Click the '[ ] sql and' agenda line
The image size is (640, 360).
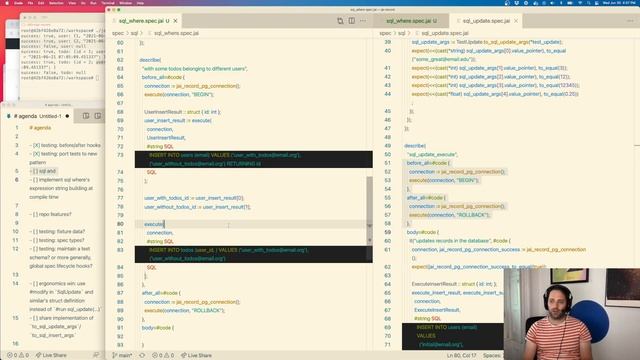coord(43,171)
